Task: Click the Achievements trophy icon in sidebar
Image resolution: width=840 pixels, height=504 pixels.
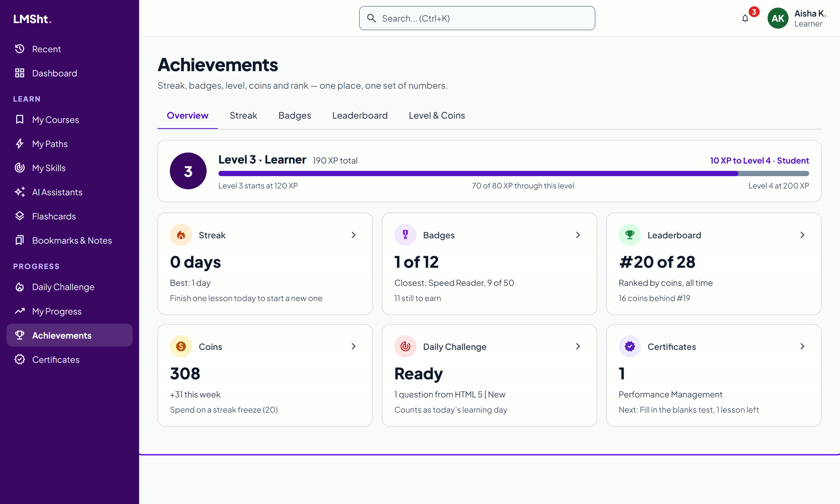Action: click(20, 335)
